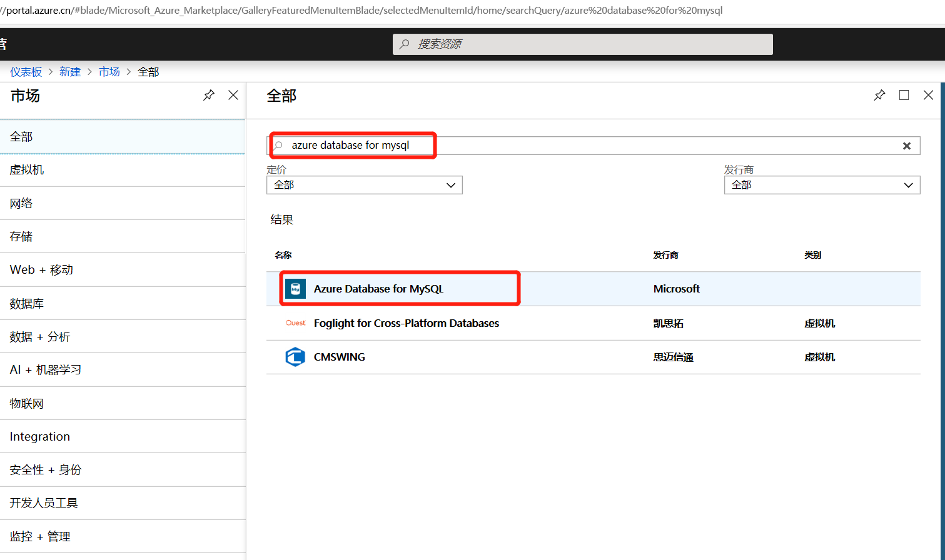Click the CMSWING logo icon

coord(295,357)
